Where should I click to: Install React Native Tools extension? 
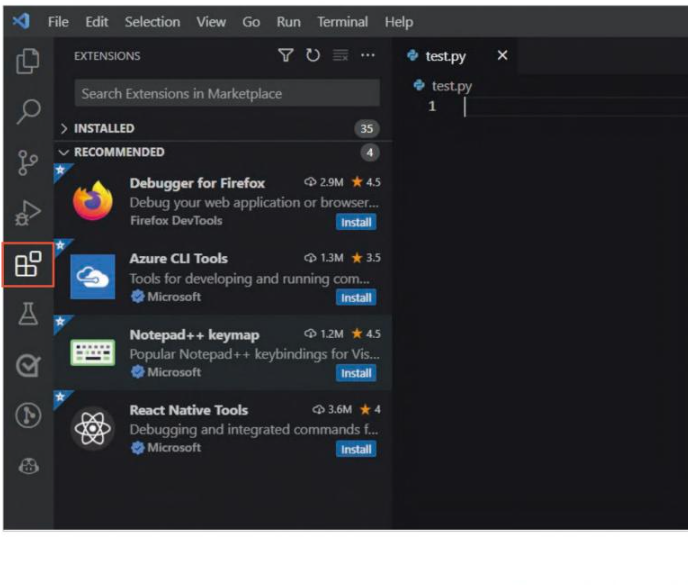coord(356,449)
